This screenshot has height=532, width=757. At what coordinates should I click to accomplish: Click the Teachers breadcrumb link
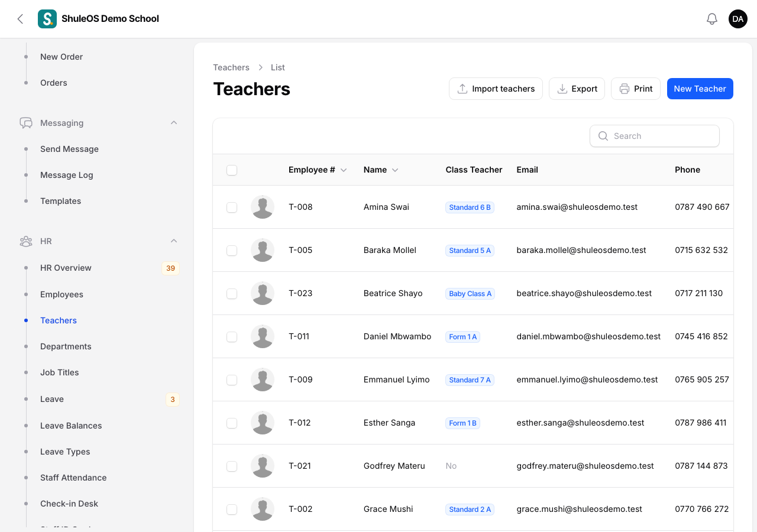pos(231,67)
